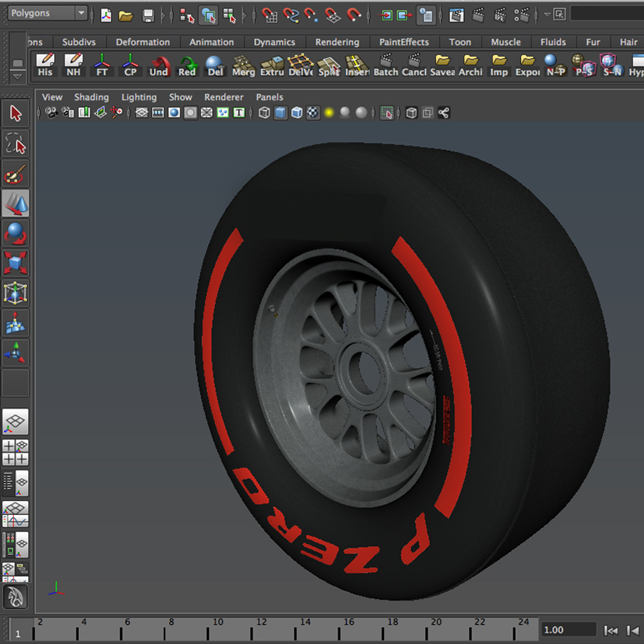Toggle Snap to curves magnet
Viewport: 644px width, 644px height.
pyautogui.click(x=291, y=15)
